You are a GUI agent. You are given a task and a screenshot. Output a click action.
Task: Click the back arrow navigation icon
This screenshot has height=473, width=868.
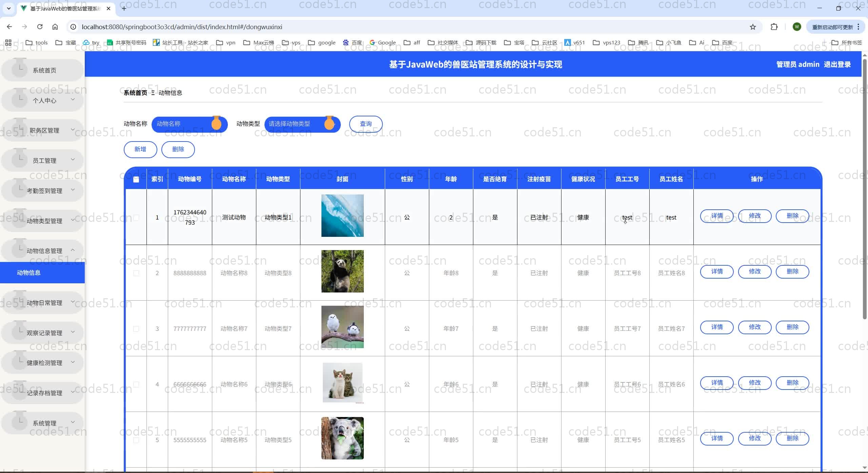pos(9,27)
